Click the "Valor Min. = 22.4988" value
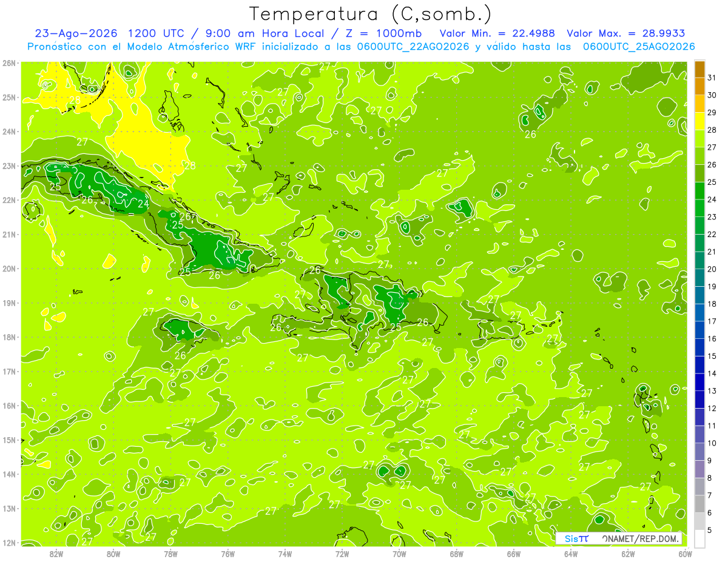 coord(498,33)
